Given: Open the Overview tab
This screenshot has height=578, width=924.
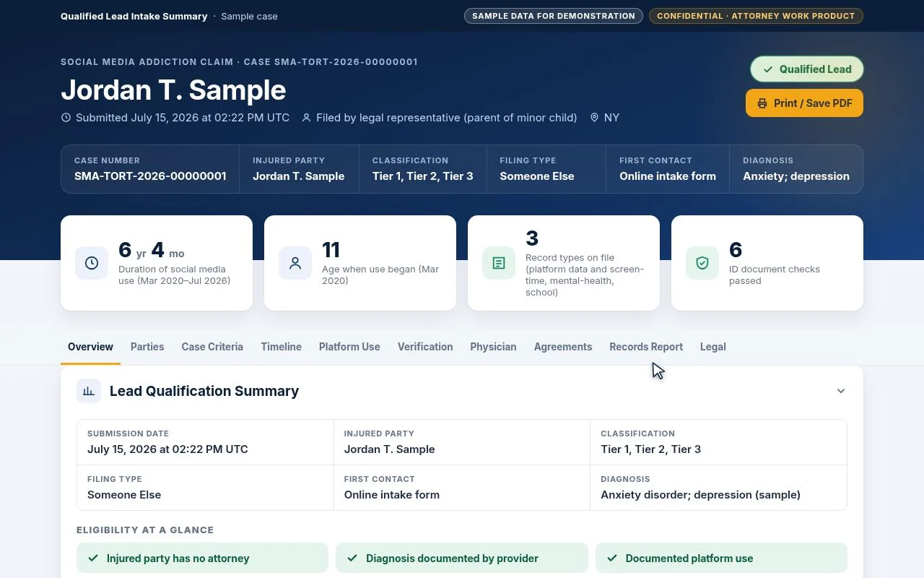Looking at the screenshot, I should [x=90, y=347].
